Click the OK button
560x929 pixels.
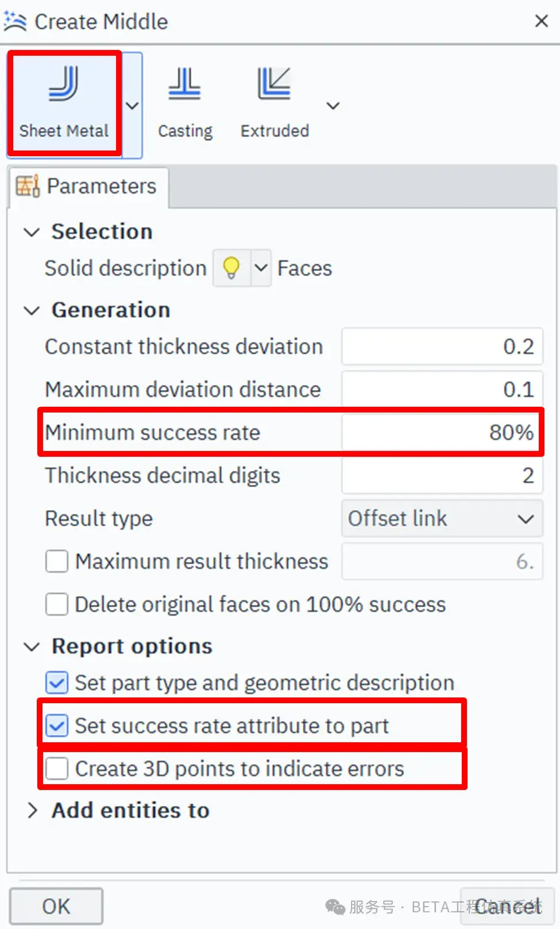[56, 906]
